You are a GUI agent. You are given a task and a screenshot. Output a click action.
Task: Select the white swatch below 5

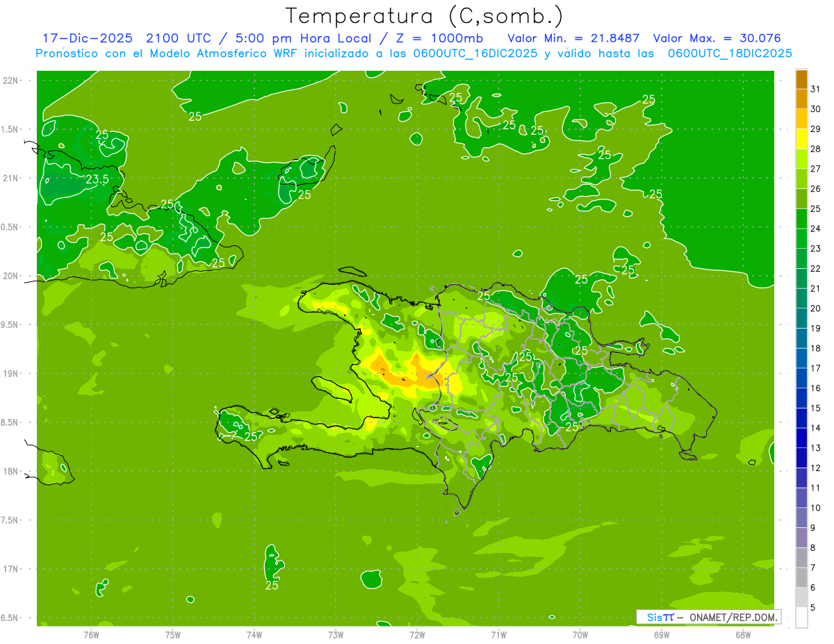click(x=801, y=618)
